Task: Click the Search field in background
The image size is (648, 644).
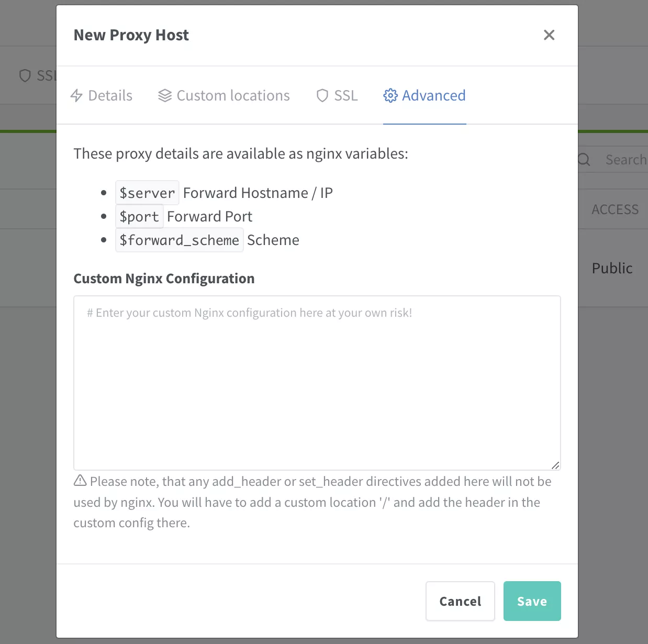Action: 613,160
